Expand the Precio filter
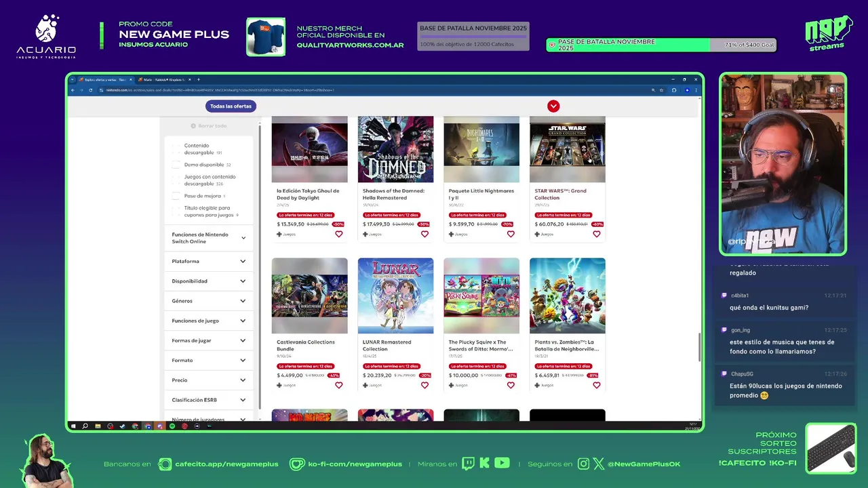 tap(209, 380)
